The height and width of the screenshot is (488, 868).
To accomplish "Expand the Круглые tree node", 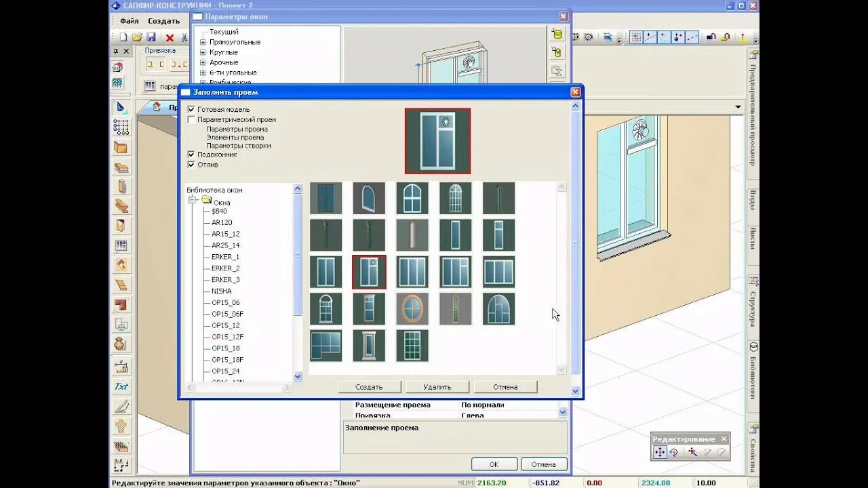I will pyautogui.click(x=203, y=52).
